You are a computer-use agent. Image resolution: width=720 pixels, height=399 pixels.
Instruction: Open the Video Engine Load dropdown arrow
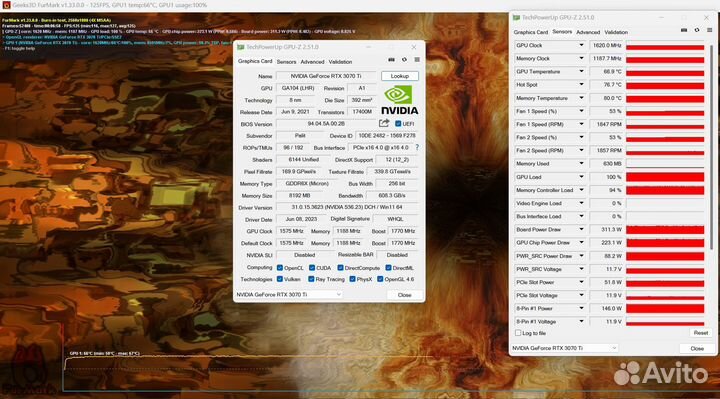(581, 203)
